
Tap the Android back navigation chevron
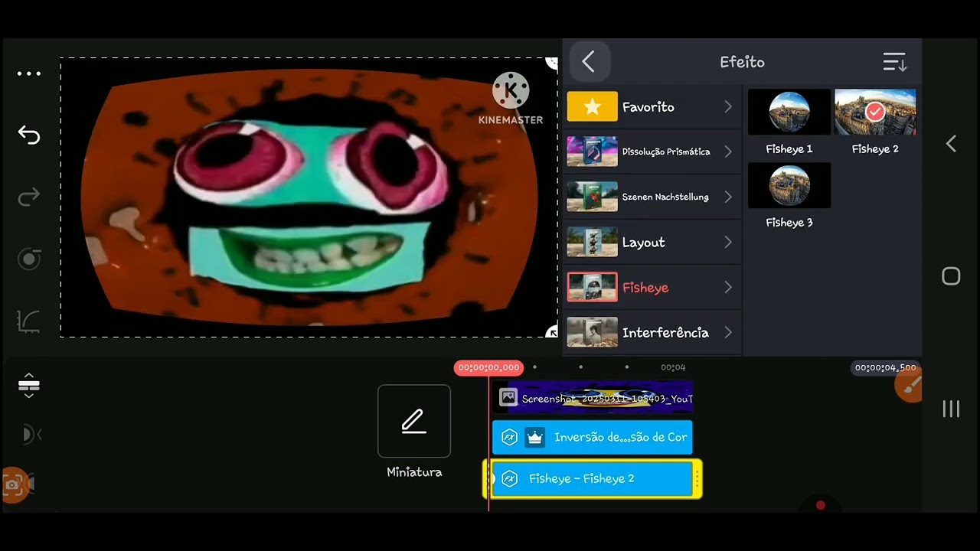coord(951,144)
